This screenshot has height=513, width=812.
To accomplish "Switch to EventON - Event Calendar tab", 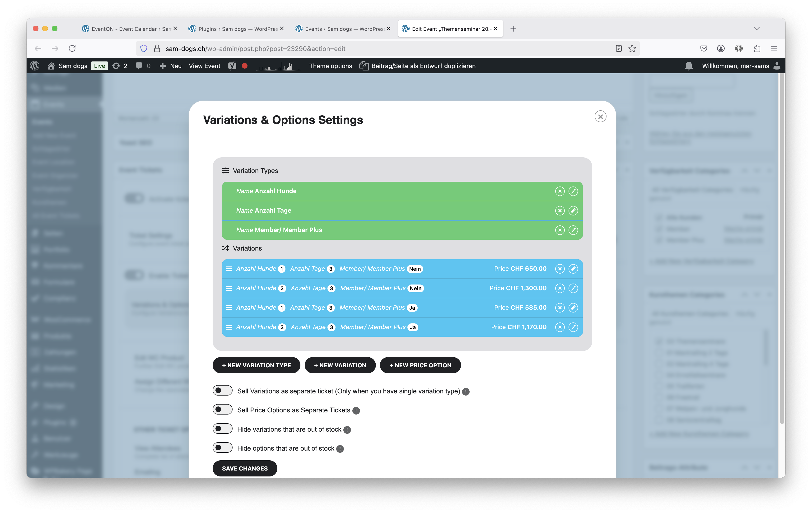I will (x=130, y=29).
